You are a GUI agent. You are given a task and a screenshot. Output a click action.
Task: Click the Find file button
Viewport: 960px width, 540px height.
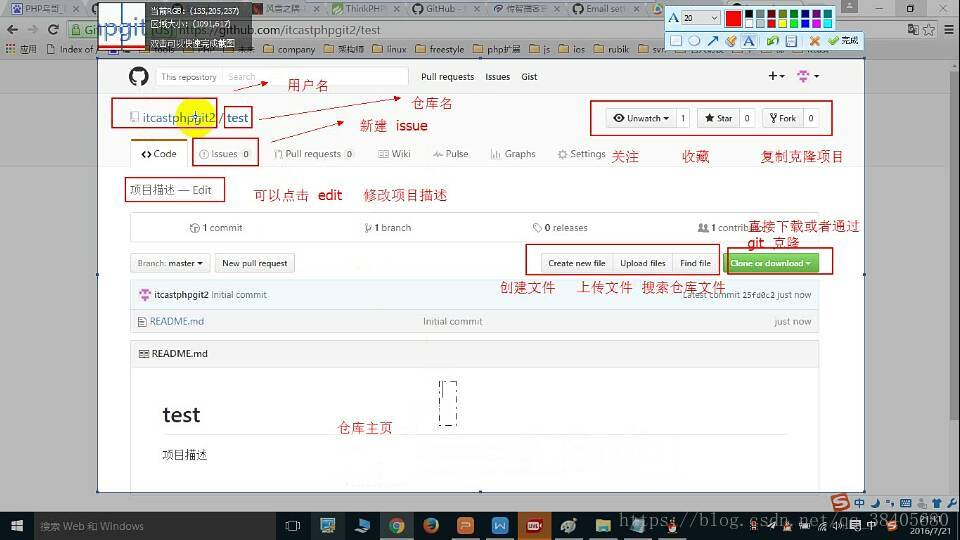pyautogui.click(x=695, y=263)
